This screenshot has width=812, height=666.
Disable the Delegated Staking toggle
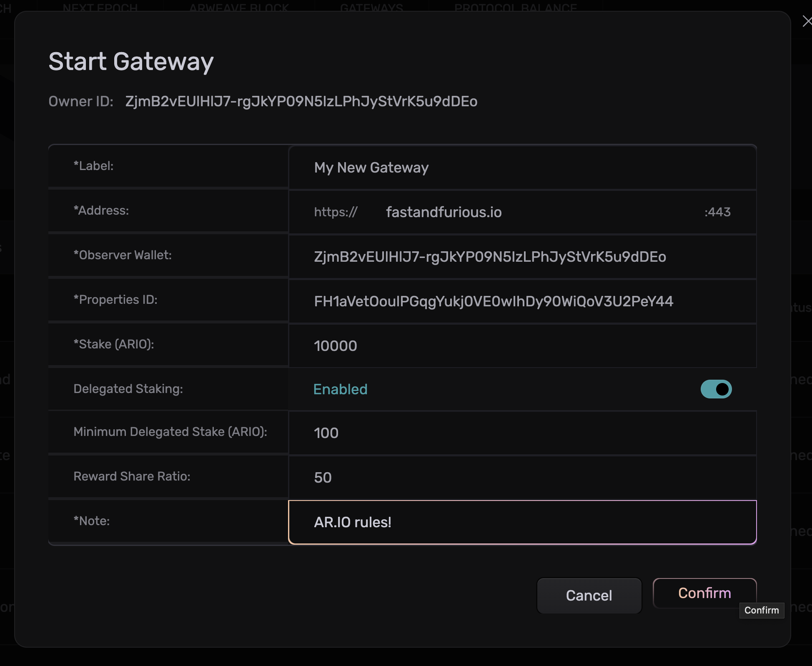pyautogui.click(x=716, y=389)
